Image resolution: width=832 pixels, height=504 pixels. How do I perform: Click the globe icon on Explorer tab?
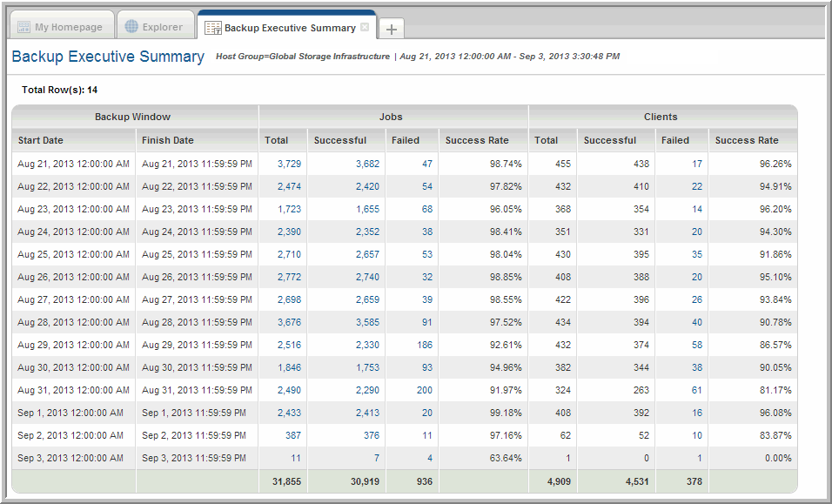pyautogui.click(x=131, y=27)
